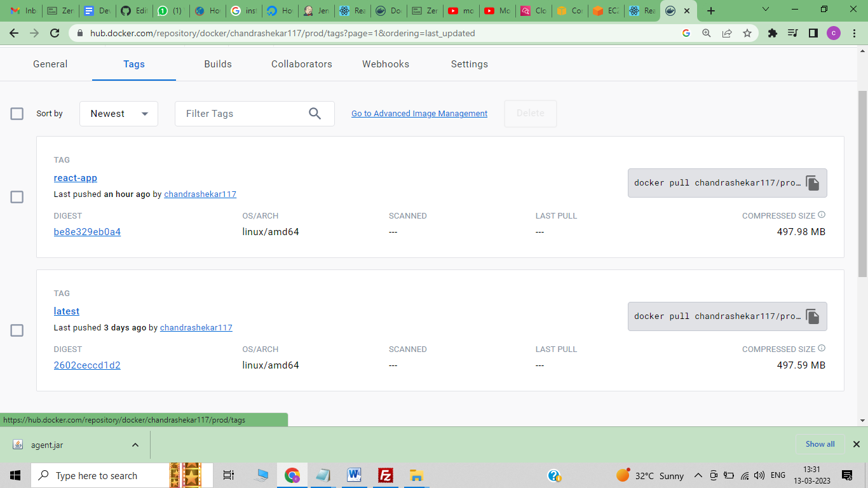Viewport: 868px width, 488px height.
Task: Select the react-app tag checkbox
Action: pos(17,197)
